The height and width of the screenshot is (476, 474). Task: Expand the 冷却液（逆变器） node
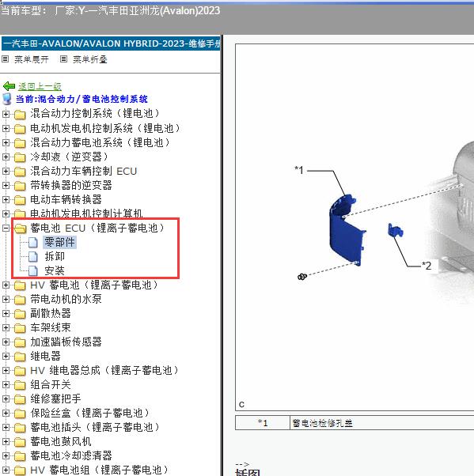coord(6,157)
